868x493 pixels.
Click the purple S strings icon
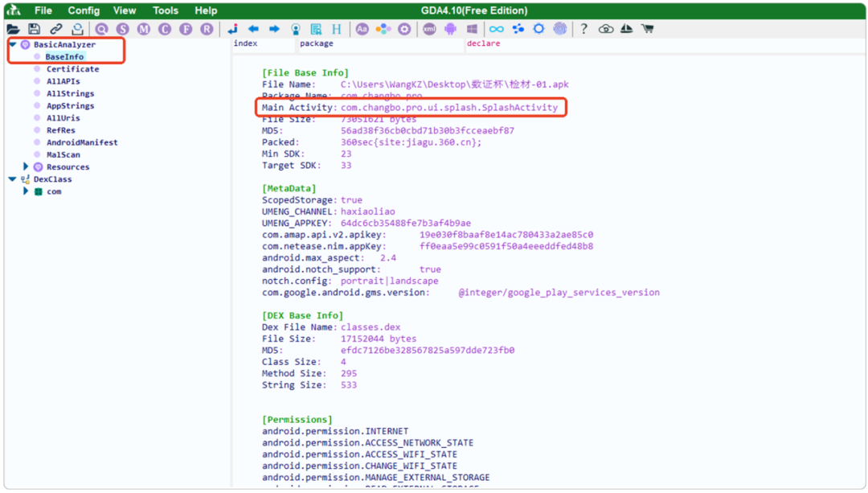(122, 29)
